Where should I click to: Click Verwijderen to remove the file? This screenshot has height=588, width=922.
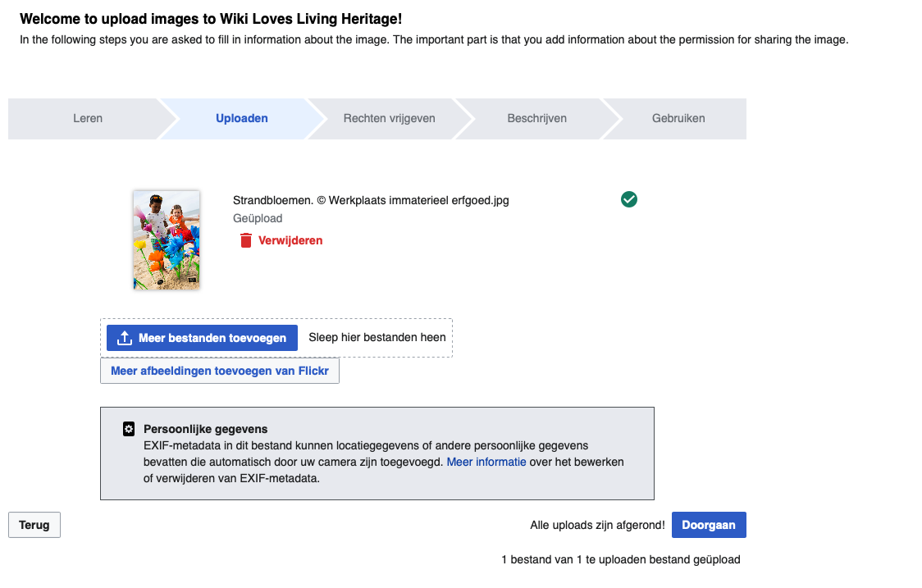pos(290,240)
